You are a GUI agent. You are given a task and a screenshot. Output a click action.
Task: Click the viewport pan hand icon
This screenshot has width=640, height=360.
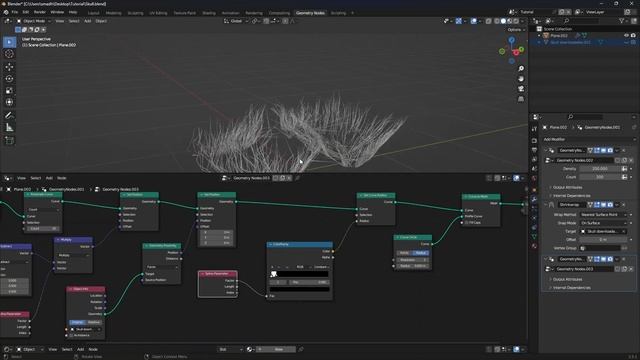coord(521,78)
